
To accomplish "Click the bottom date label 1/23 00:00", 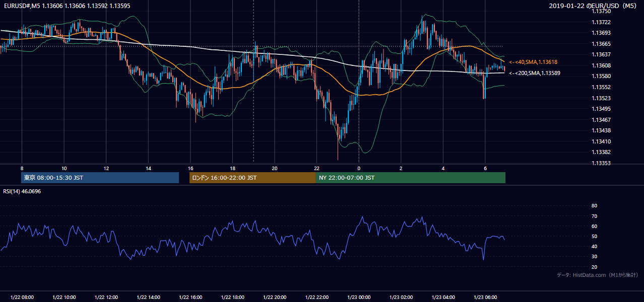I will (359, 297).
